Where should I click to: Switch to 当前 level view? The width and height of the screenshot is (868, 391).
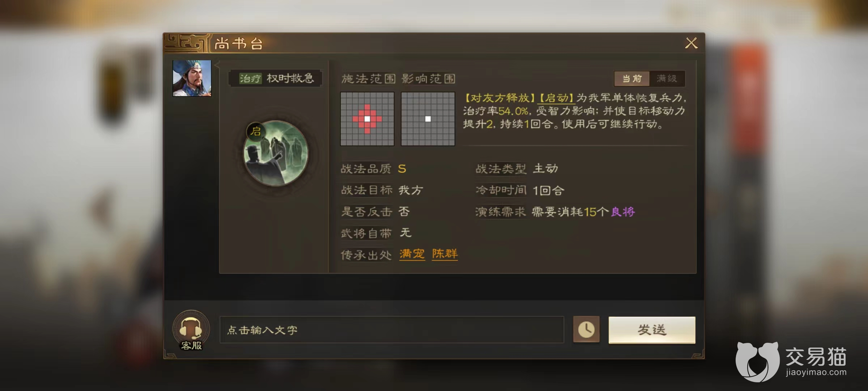[632, 79]
